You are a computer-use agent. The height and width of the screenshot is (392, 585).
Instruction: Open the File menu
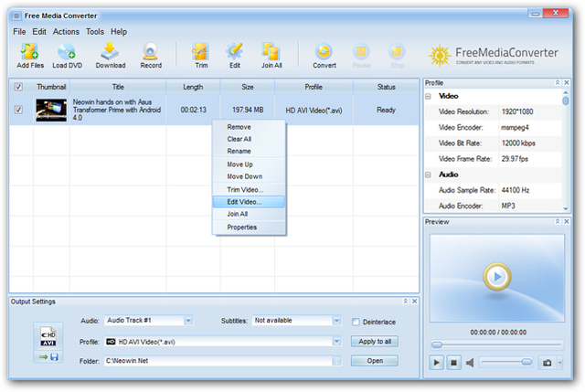19,32
